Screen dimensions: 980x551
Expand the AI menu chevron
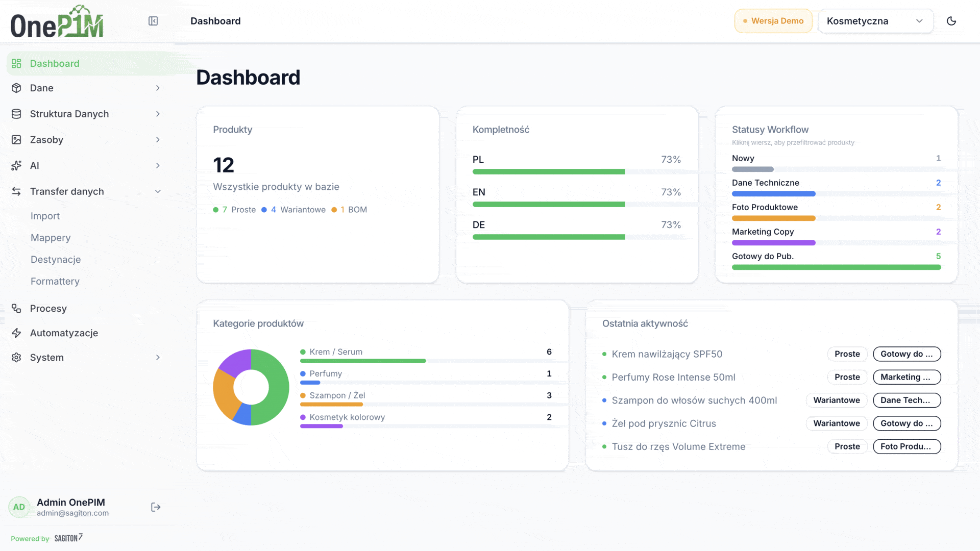click(158, 165)
